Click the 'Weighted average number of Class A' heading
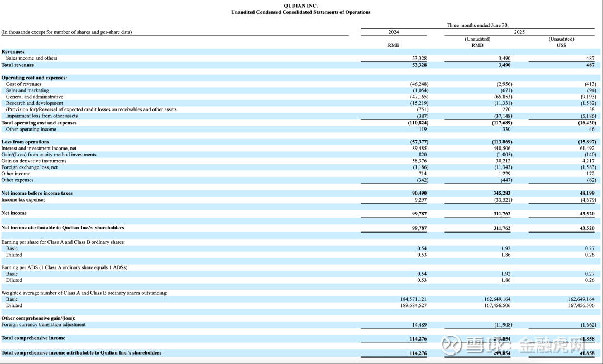The height and width of the screenshot is (364, 603). coord(85,293)
